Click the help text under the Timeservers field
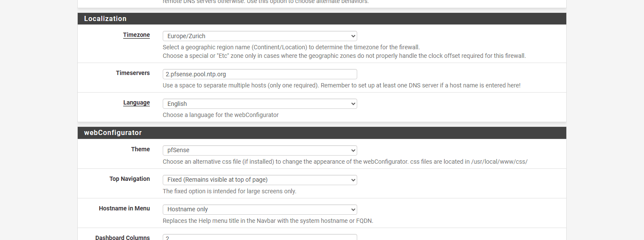This screenshot has height=240, width=644. (x=342, y=85)
